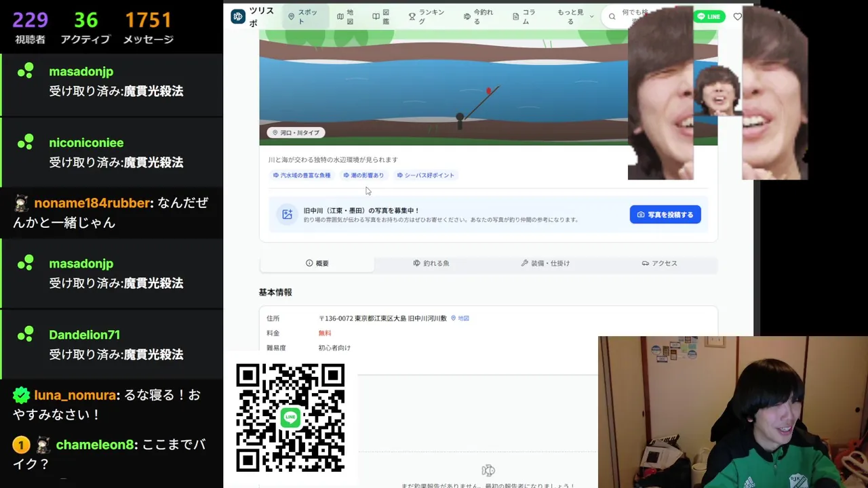Click the orange 1 badge beside chameleon8
Image resolution: width=868 pixels, height=488 pixels.
[21, 445]
